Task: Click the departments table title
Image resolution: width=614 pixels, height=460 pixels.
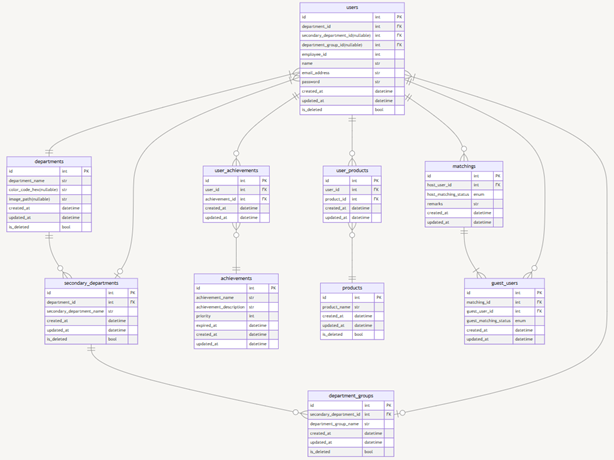Action: tap(49, 161)
